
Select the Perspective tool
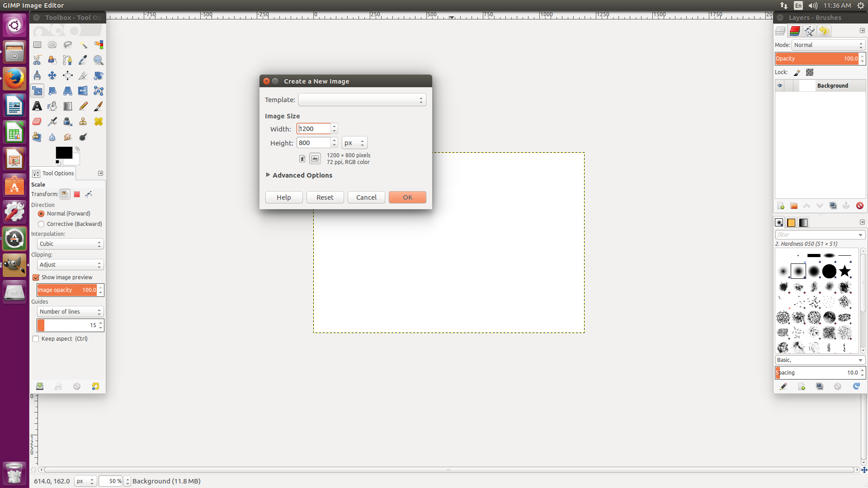[67, 90]
